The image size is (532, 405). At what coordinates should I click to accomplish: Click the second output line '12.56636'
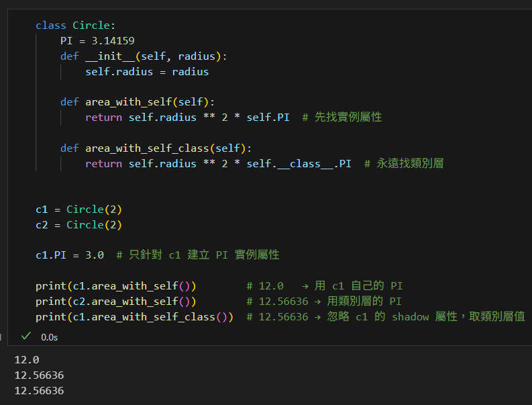click(39, 375)
